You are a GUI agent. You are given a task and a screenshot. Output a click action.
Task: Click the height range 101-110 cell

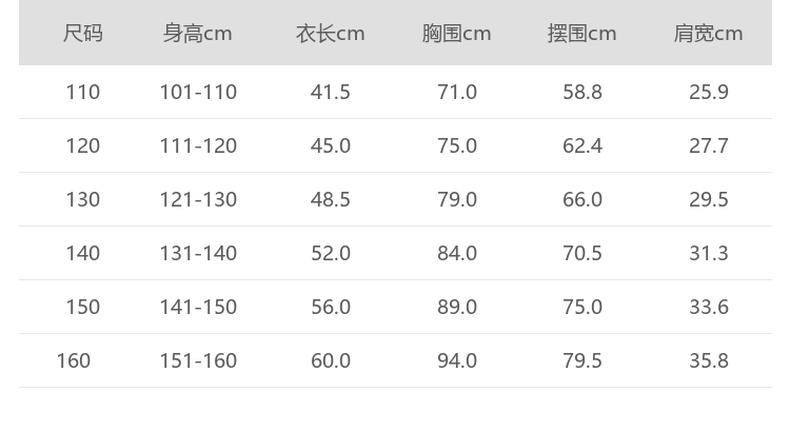[198, 92]
